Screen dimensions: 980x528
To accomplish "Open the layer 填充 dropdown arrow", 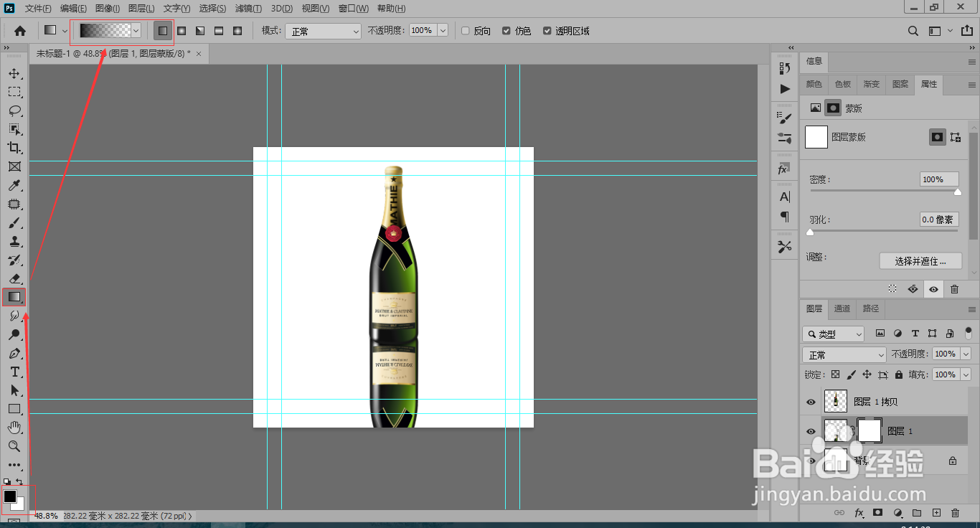I will (966, 374).
